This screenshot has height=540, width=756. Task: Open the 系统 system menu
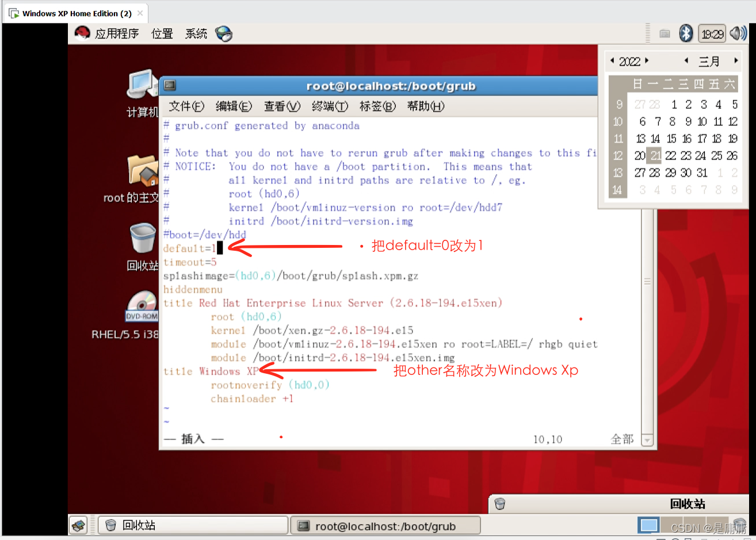pyautogui.click(x=196, y=34)
